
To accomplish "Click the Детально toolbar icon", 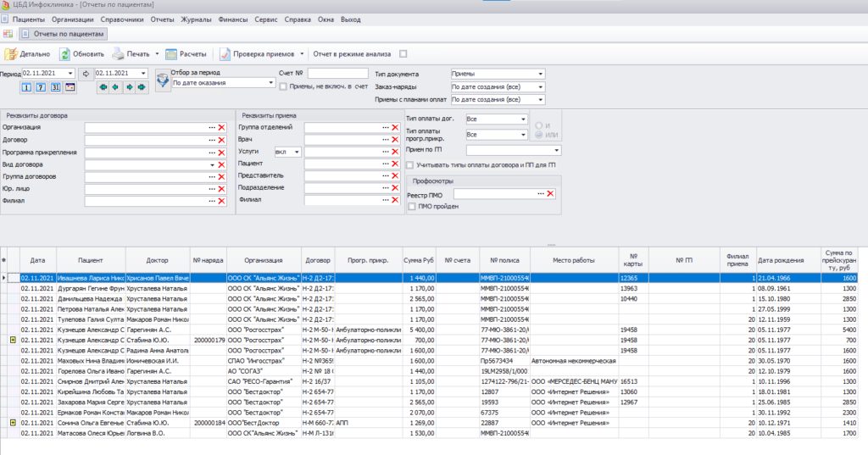I will (12, 54).
